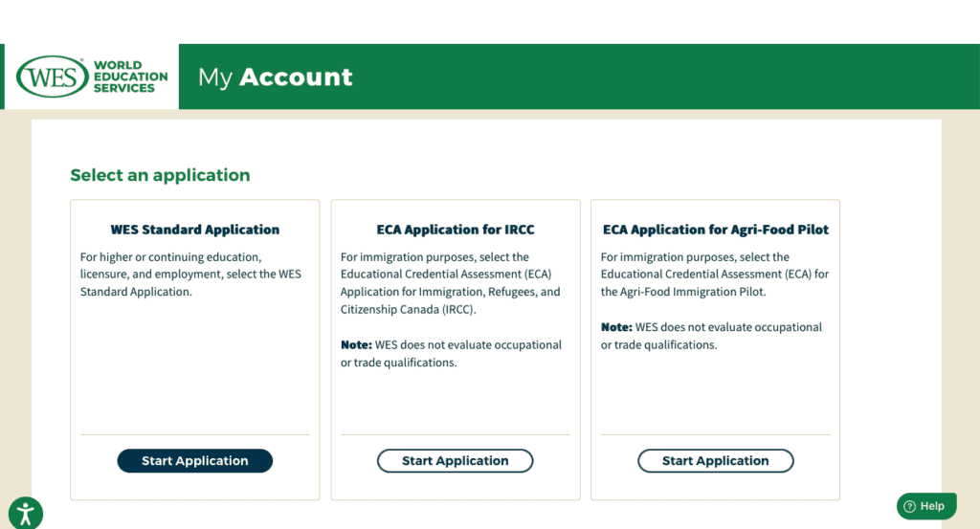Viewport: 980px width, 529px height.
Task: Click the World Education Services logo text
Action: pos(130,77)
